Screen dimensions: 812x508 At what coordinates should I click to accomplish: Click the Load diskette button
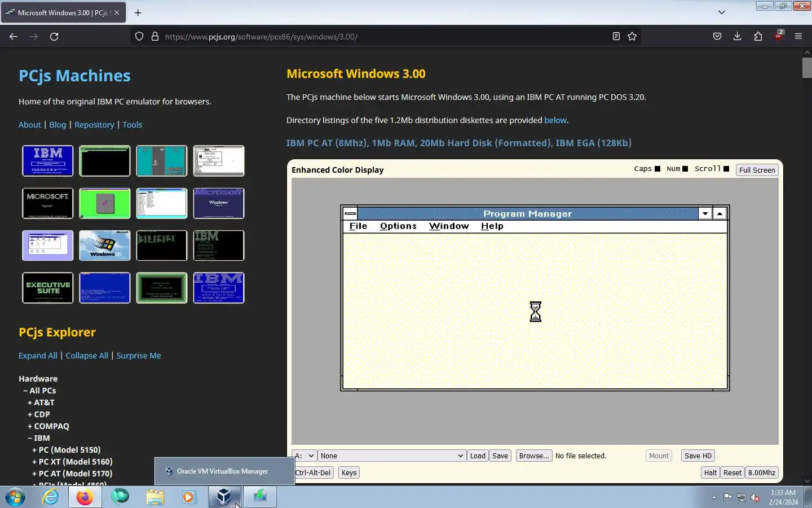(x=478, y=456)
